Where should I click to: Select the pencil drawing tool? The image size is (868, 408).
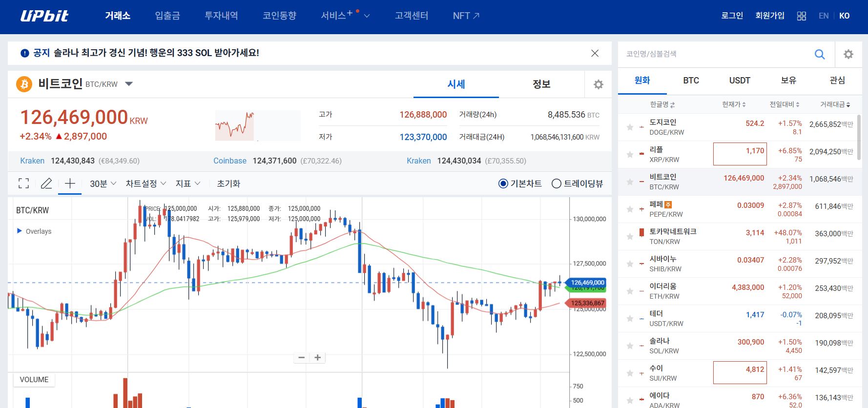pyautogui.click(x=46, y=184)
